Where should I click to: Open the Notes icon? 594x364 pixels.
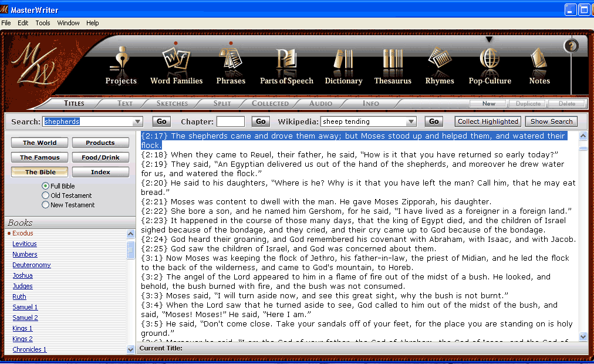539,65
